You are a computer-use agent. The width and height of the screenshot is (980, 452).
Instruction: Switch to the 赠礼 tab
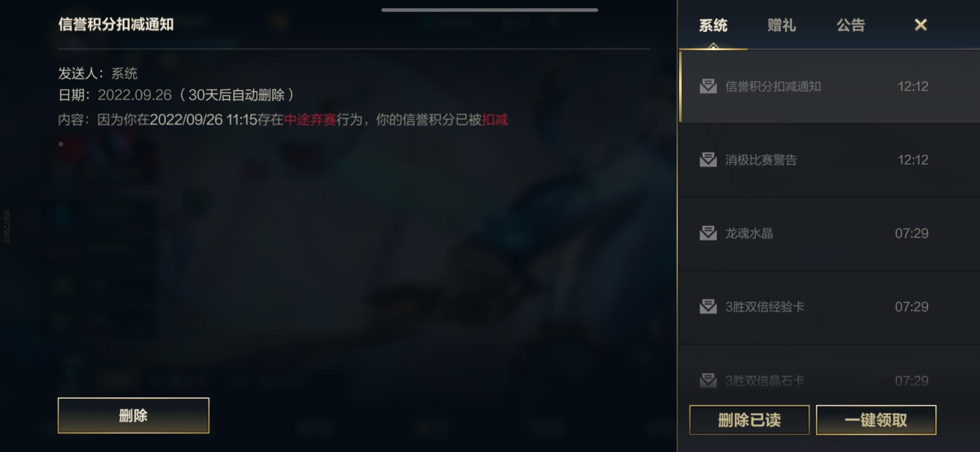781,25
